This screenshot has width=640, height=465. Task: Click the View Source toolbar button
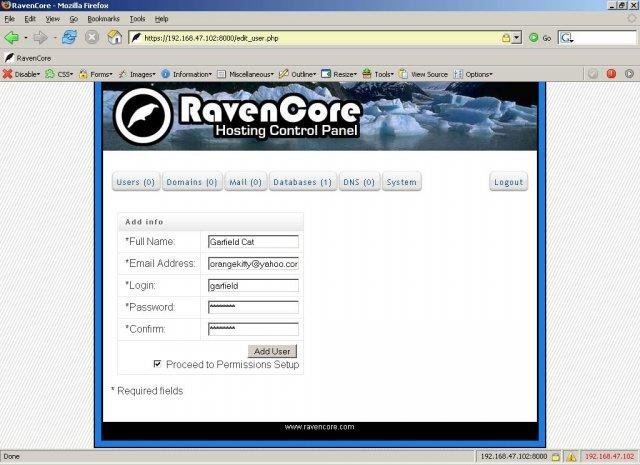tap(423, 74)
